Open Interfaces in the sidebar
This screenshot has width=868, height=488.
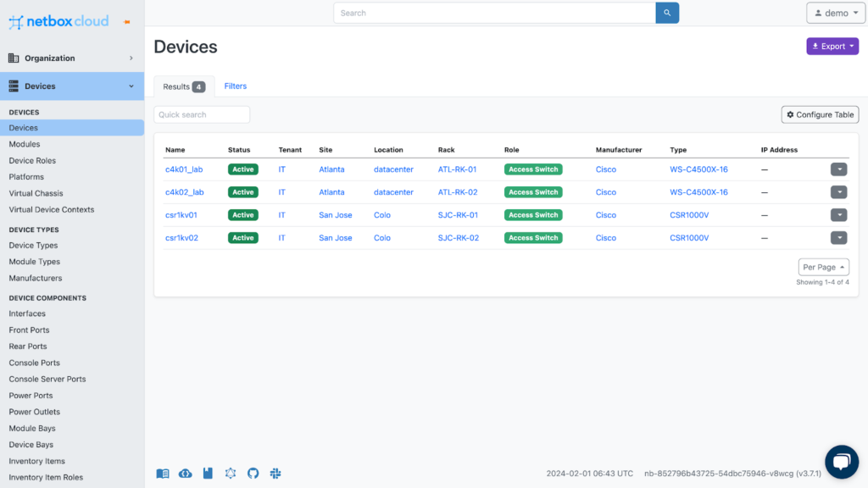(x=27, y=313)
